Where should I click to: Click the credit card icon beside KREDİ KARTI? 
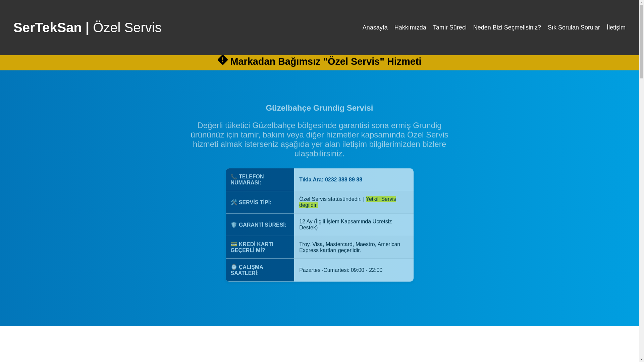pyautogui.click(x=234, y=244)
